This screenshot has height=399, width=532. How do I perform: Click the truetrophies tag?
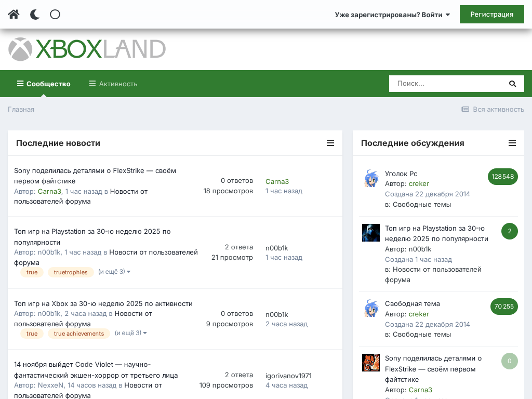(x=71, y=272)
